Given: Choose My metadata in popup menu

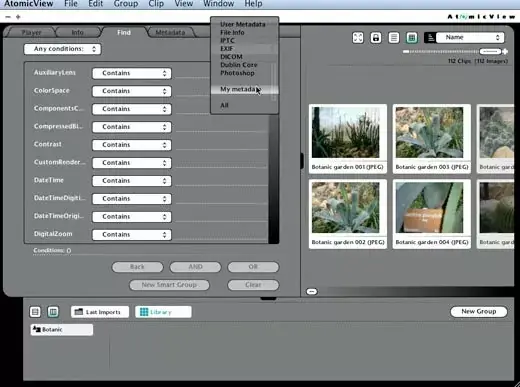Looking at the screenshot, I should 244,89.
